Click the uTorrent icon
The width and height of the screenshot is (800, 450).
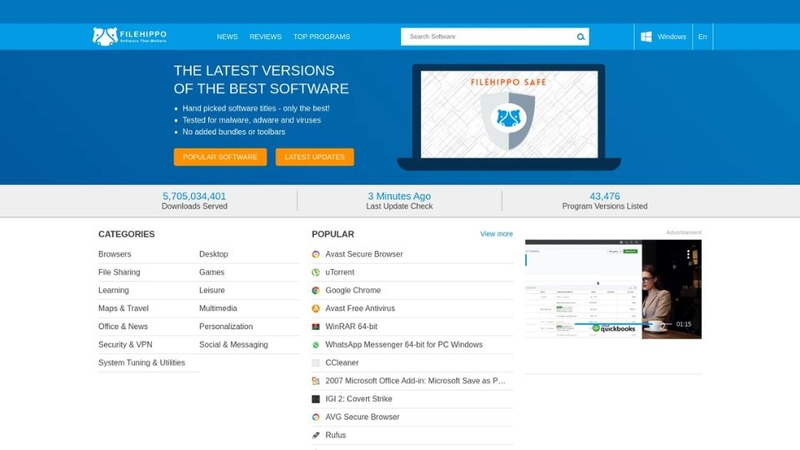316,272
